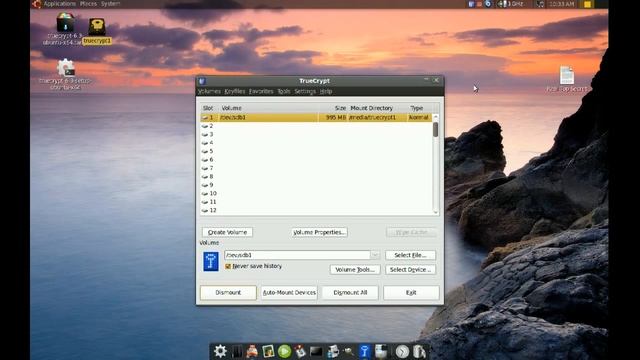Select empty slot 4 drive icon
This screenshot has width=640, height=360.
(205, 143)
